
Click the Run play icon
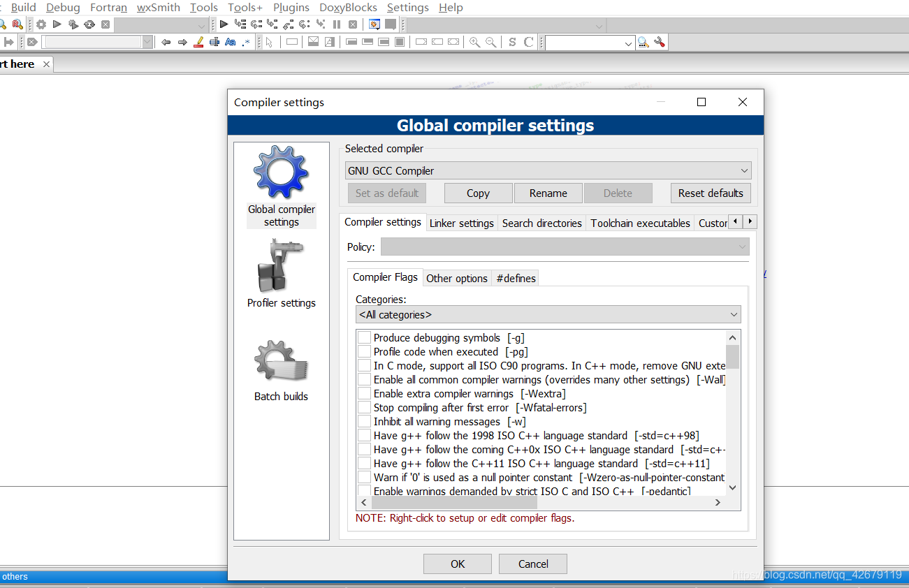(x=57, y=24)
